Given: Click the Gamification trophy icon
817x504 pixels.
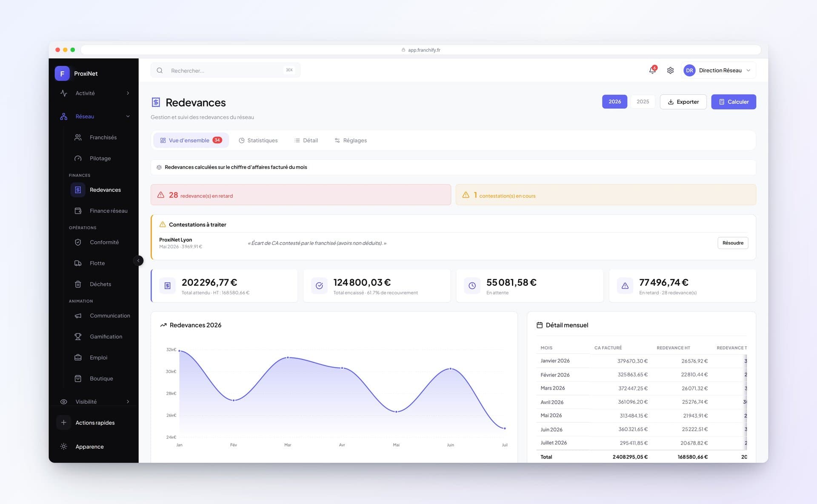Looking at the screenshot, I should pyautogui.click(x=78, y=336).
